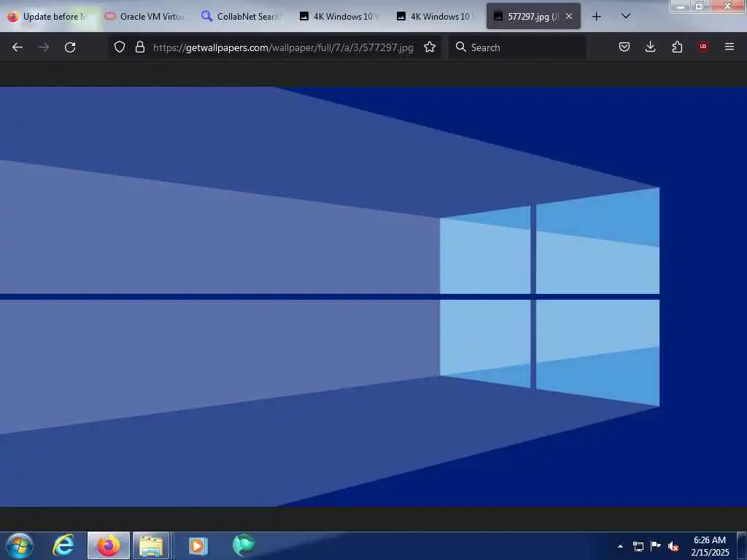The image size is (747, 560).
Task: Open the Firefox hamburger menu
Action: click(x=729, y=47)
